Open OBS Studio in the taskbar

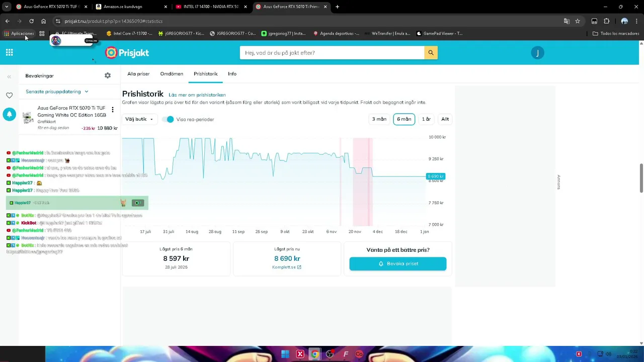pos(330,354)
